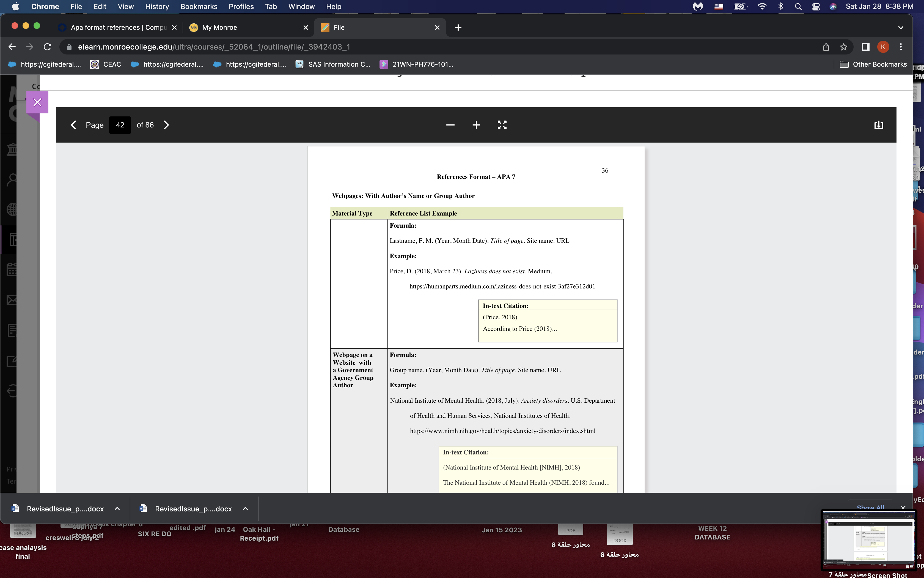Screen dimensions: 924x578
Task: Zoom out the PDF viewer
Action: [450, 125]
